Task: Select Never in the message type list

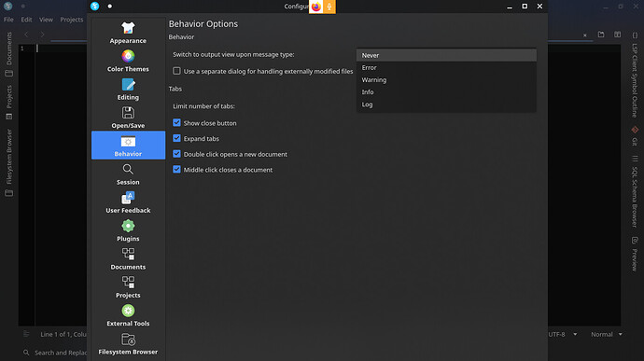Action: click(x=446, y=55)
